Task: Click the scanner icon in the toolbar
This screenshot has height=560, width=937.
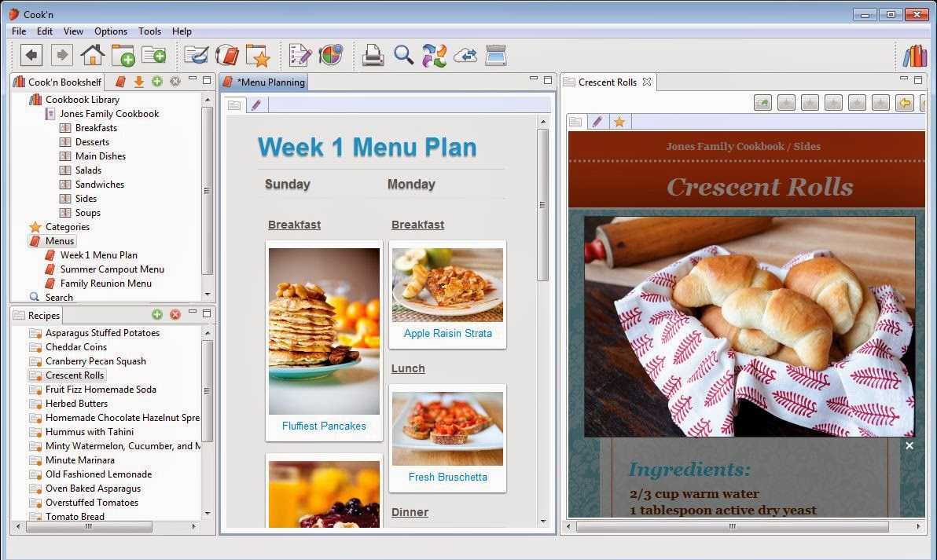Action: [496, 56]
